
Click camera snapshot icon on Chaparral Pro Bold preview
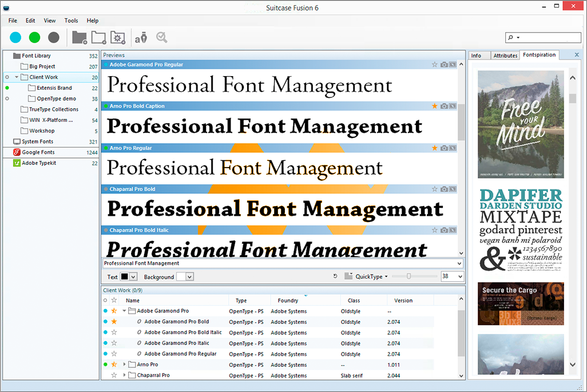tap(444, 189)
